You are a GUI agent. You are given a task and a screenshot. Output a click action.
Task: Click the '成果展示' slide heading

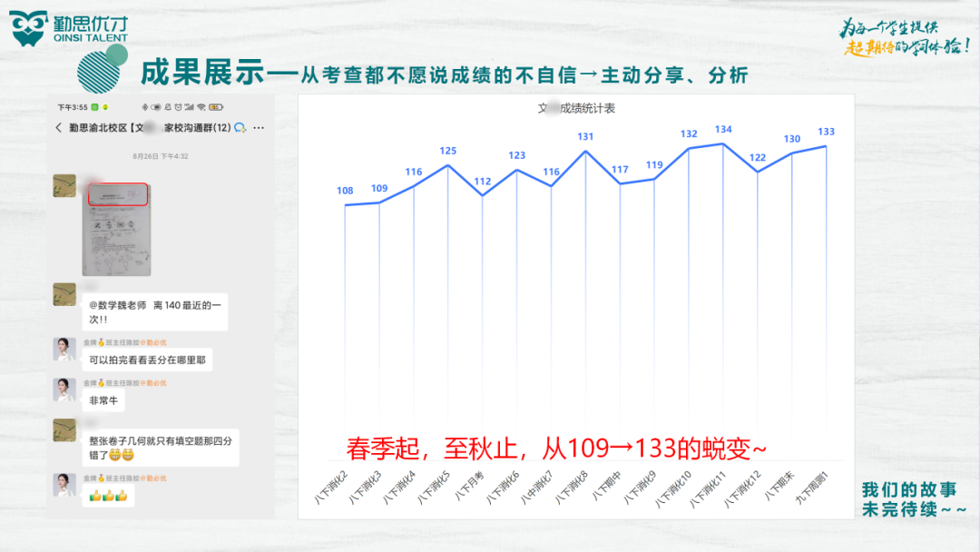tap(201, 73)
